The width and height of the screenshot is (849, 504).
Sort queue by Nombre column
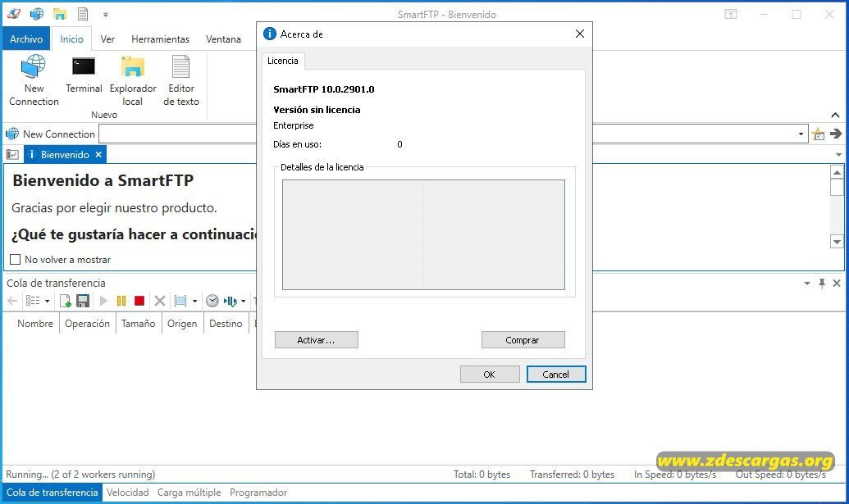[34, 324]
